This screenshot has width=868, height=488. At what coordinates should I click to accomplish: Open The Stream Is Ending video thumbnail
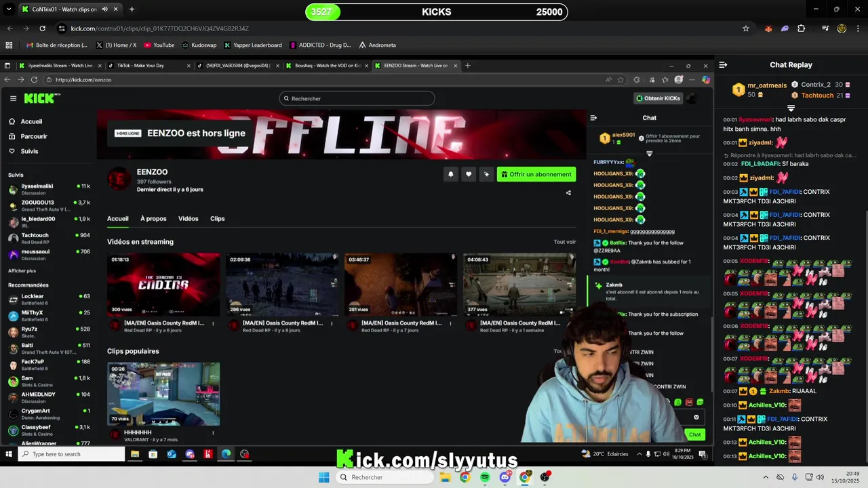tap(163, 285)
